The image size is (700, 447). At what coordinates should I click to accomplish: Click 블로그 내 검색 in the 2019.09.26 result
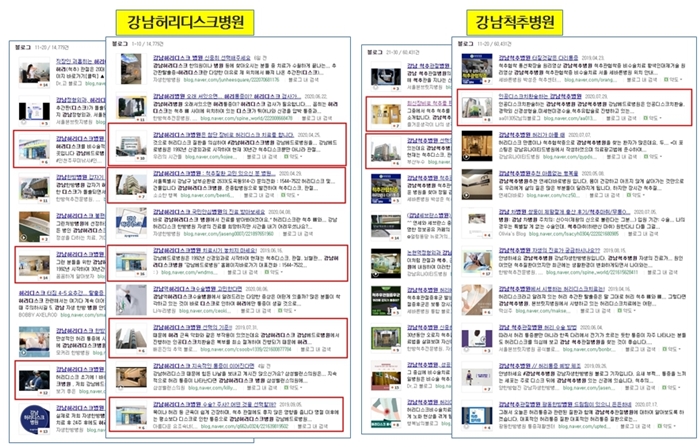click(639, 388)
